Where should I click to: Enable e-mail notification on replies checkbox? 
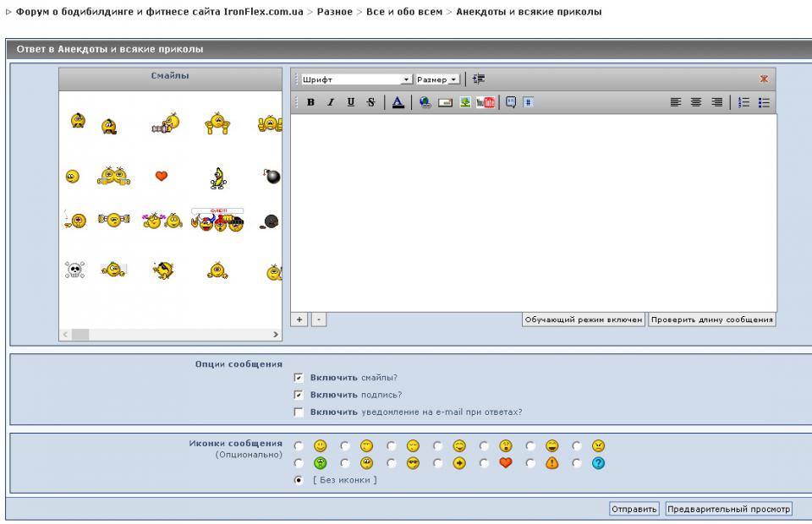click(x=299, y=412)
